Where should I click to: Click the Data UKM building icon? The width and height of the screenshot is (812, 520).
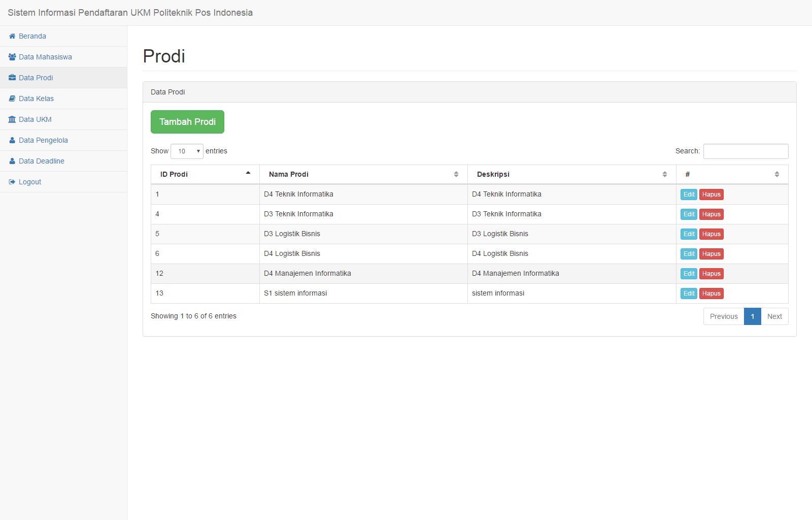(12, 119)
